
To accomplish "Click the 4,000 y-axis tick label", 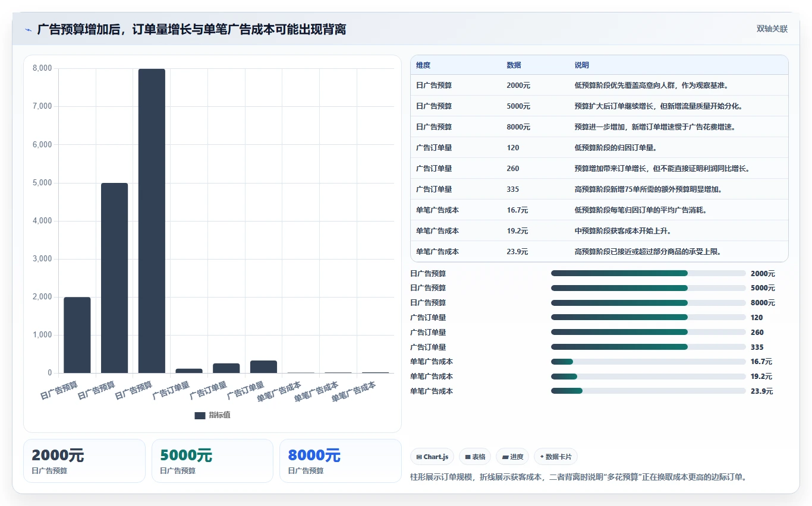I will click(x=42, y=221).
